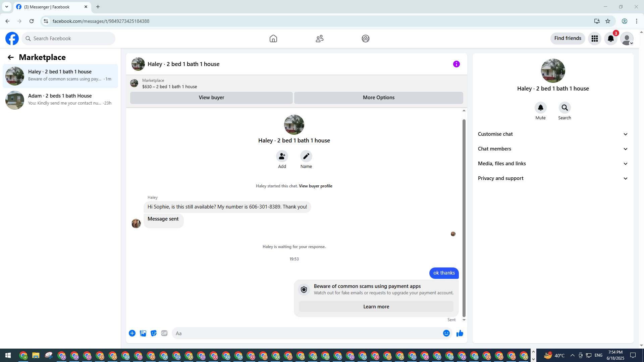Open a new browser tab
This screenshot has width=644, height=362.
(98, 7)
